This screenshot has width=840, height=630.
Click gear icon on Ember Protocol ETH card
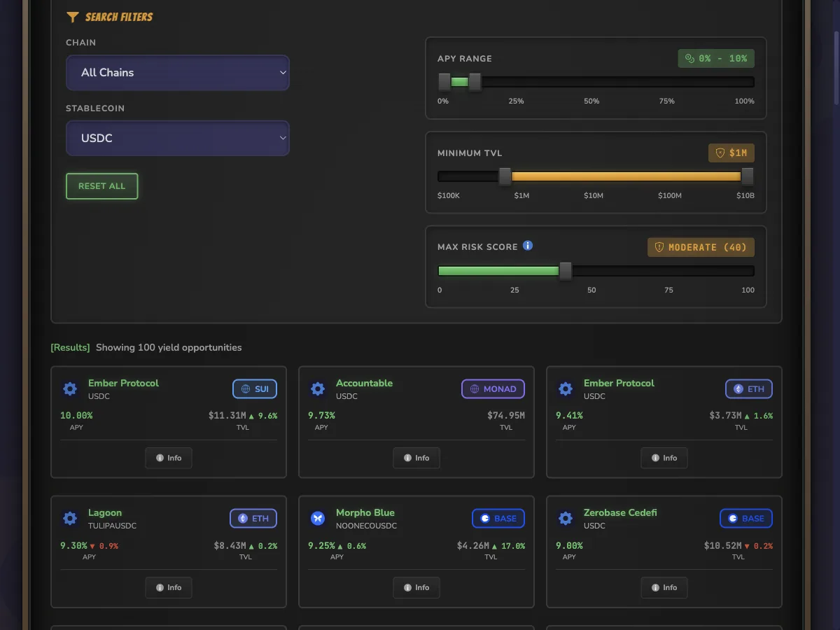click(566, 389)
